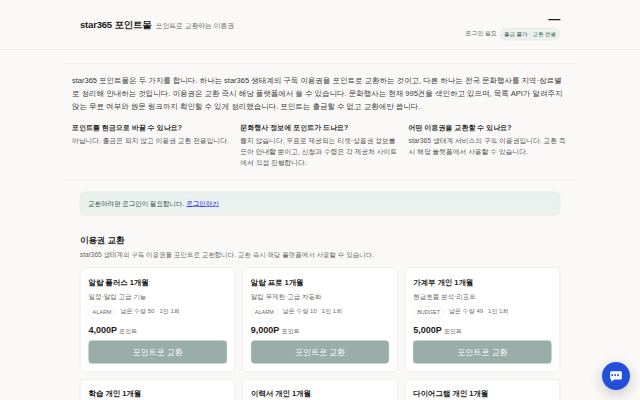Click the 로그인하기 link
The width and height of the screenshot is (640, 400).
[202, 204]
